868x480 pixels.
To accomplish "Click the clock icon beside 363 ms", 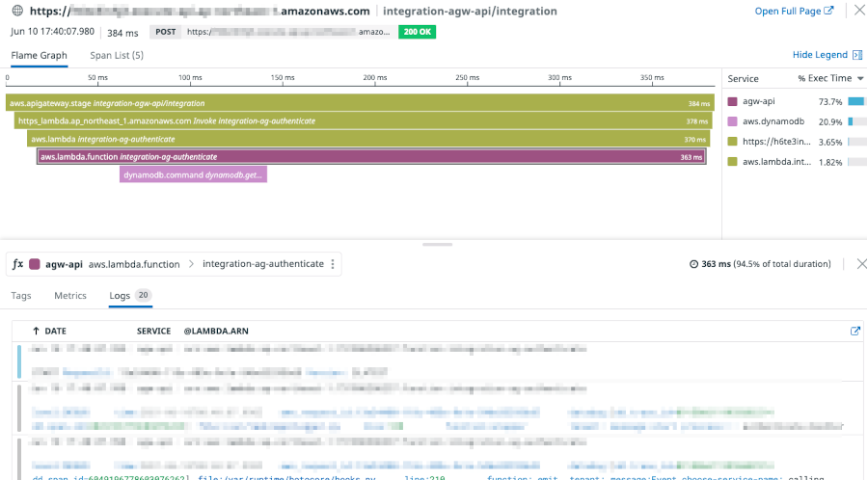I will click(x=693, y=264).
